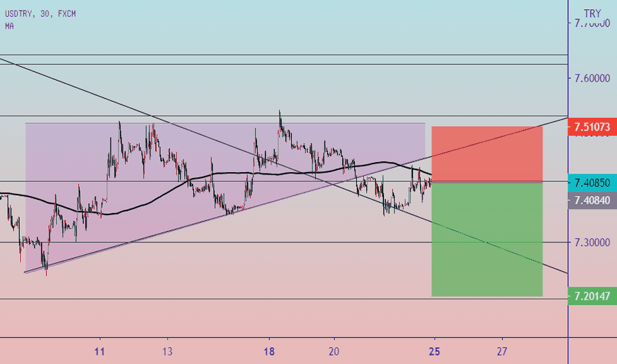Click date 11 on the time axis

(x=100, y=351)
